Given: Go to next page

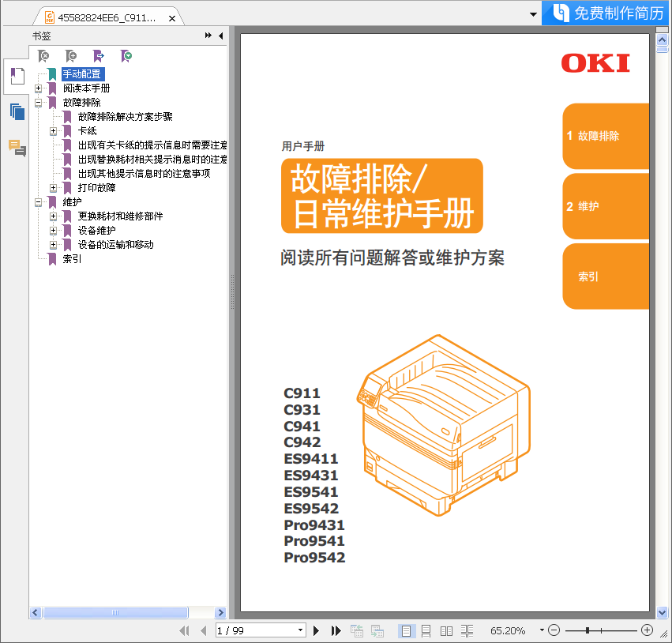Looking at the screenshot, I should tap(317, 630).
